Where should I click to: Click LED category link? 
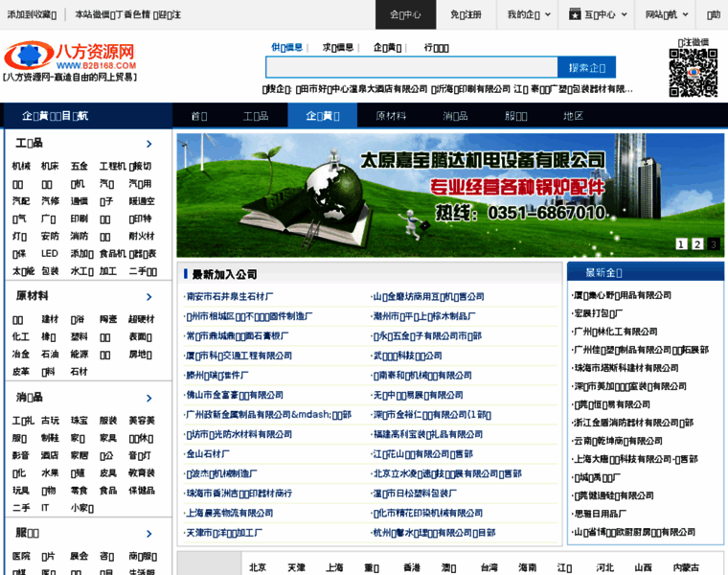pos(49,254)
